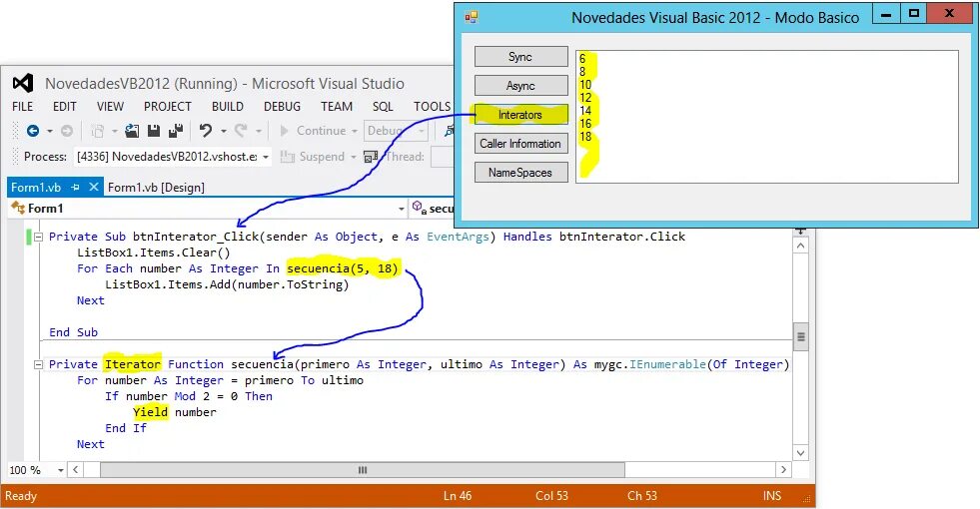Open the VIEW menu

coord(110,107)
